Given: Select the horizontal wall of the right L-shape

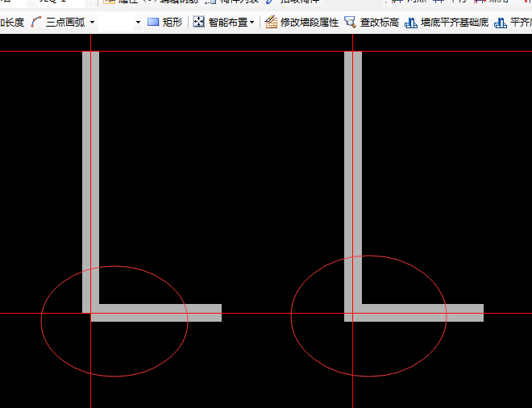Looking at the screenshot, I should click(x=418, y=313).
